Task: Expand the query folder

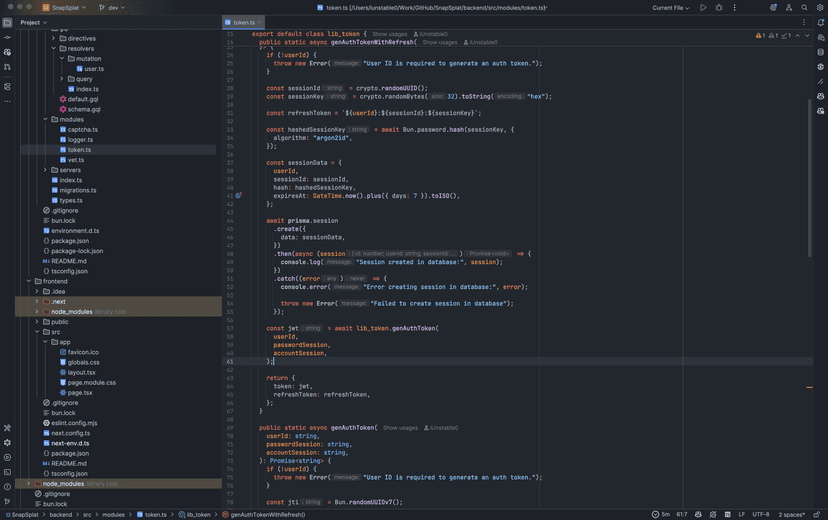Action: (60, 78)
